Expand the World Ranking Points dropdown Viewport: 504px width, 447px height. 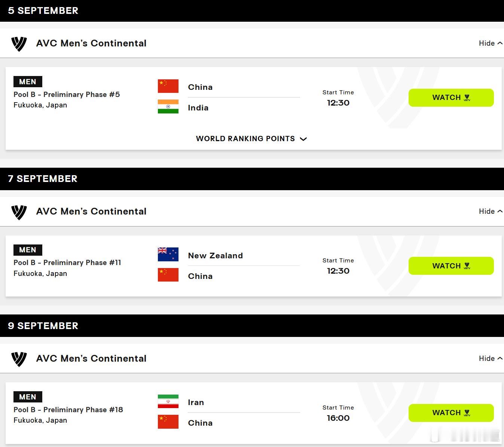pos(251,139)
